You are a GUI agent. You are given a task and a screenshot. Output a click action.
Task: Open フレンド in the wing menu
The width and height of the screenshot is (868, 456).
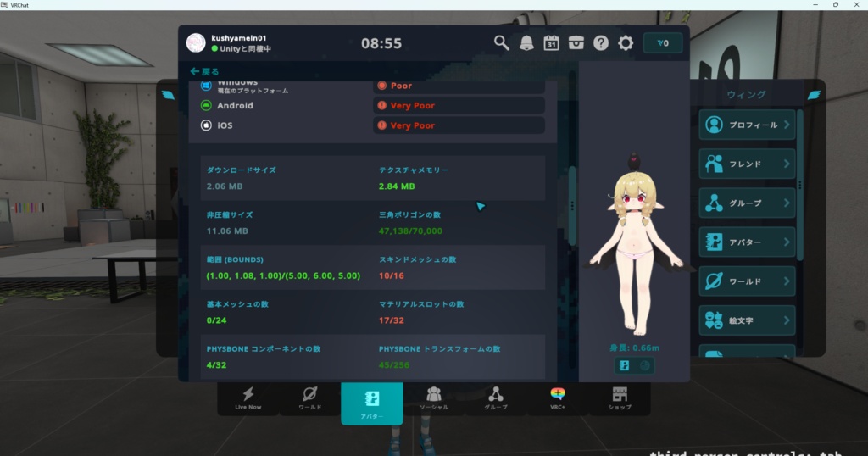pos(747,164)
